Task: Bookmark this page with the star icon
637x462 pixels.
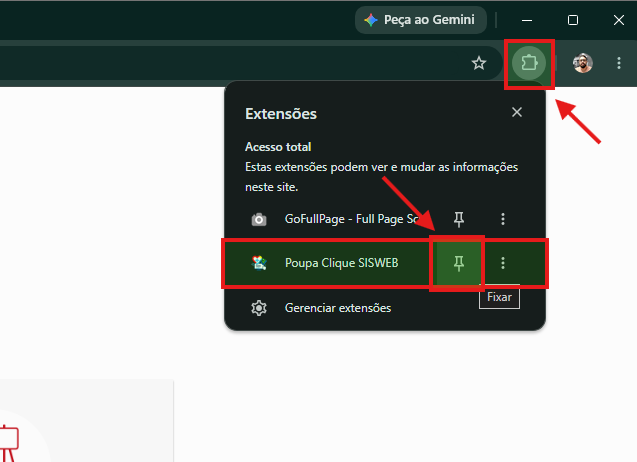Action: point(479,63)
